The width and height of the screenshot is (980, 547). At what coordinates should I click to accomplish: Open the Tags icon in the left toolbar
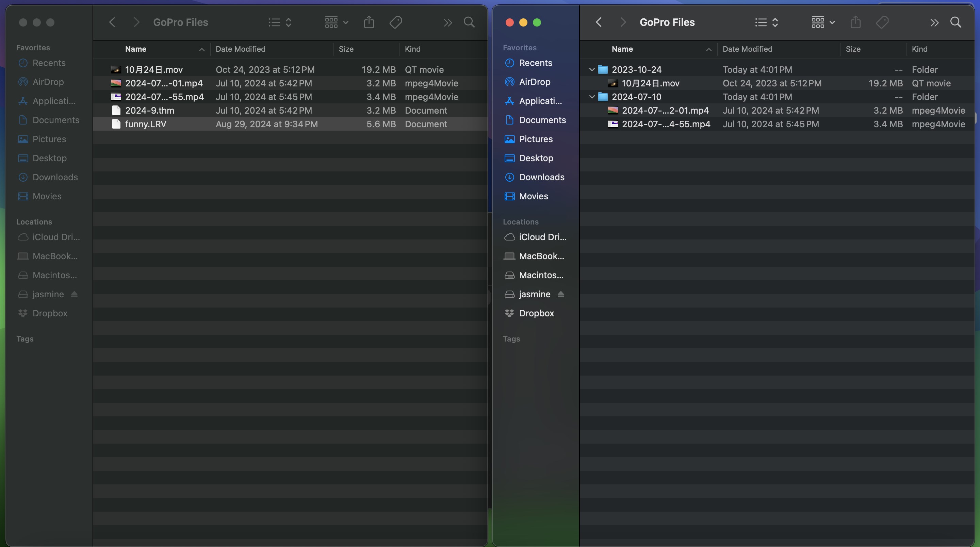click(396, 22)
